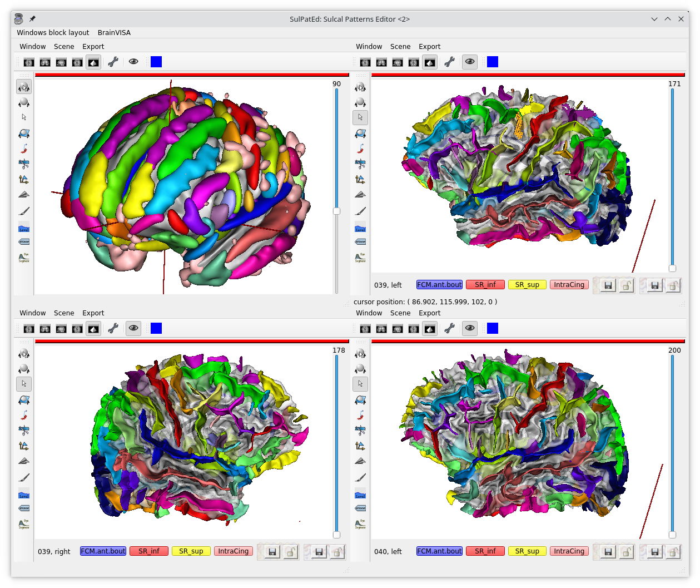The height and width of the screenshot is (588, 700).
Task: Select the name label tool in top-left view
Action: pyautogui.click(x=24, y=242)
